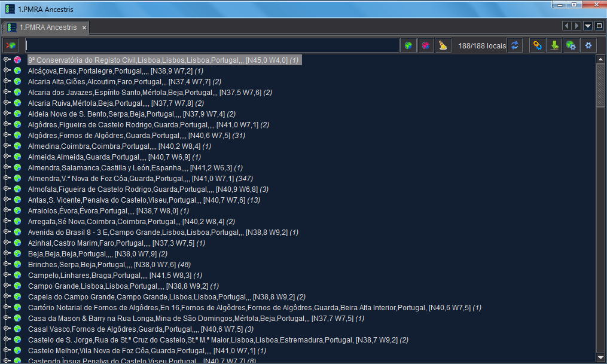The width and height of the screenshot is (607, 364).
Task: Expand the Alcáçova, Elvas place node
Action: point(7,71)
